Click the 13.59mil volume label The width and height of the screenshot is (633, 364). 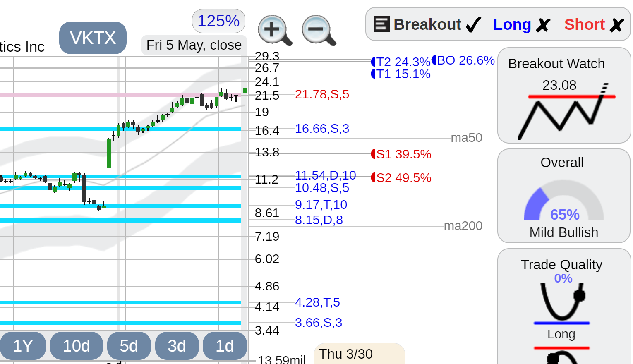pos(282,359)
